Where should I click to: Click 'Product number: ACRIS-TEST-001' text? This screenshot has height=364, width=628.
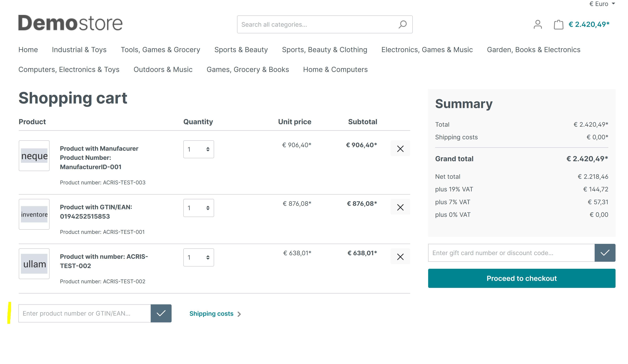click(102, 232)
